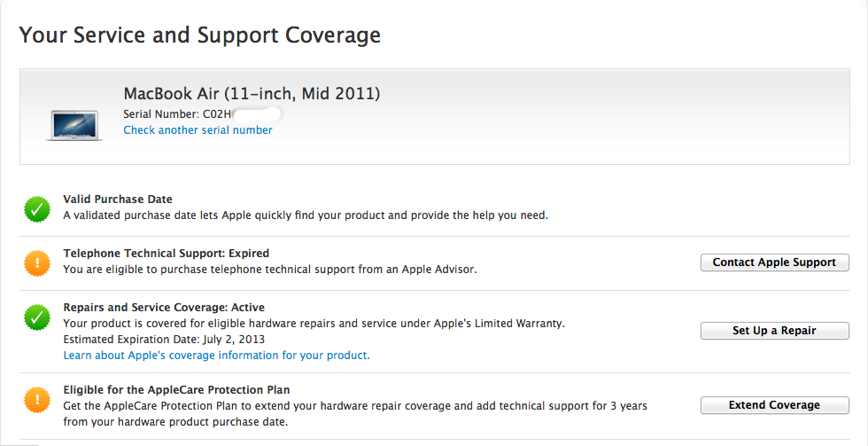868x446 pixels.
Task: Select Eligible for the AppleCare Protection Plan heading
Action: tap(176, 389)
